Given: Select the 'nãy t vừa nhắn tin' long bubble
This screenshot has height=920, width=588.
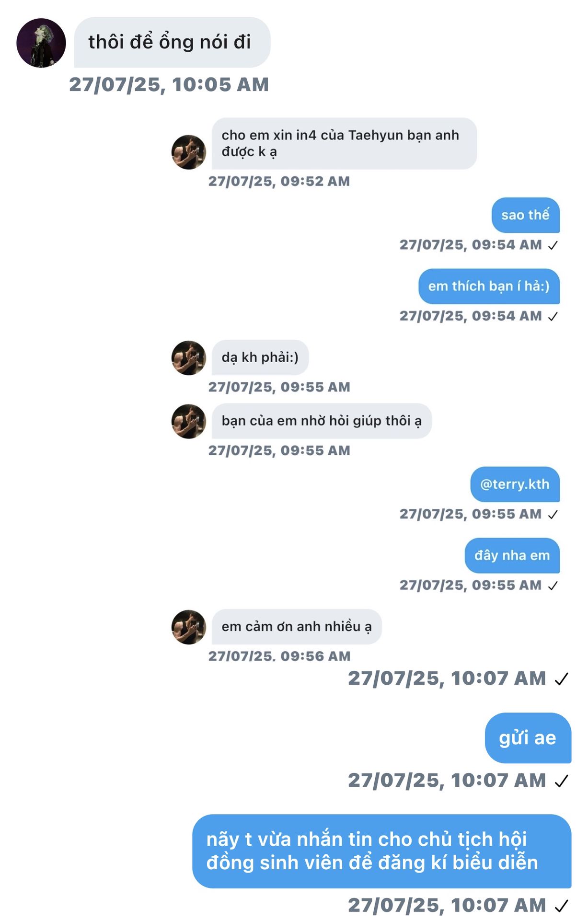Looking at the screenshot, I should pyautogui.click(x=382, y=851).
